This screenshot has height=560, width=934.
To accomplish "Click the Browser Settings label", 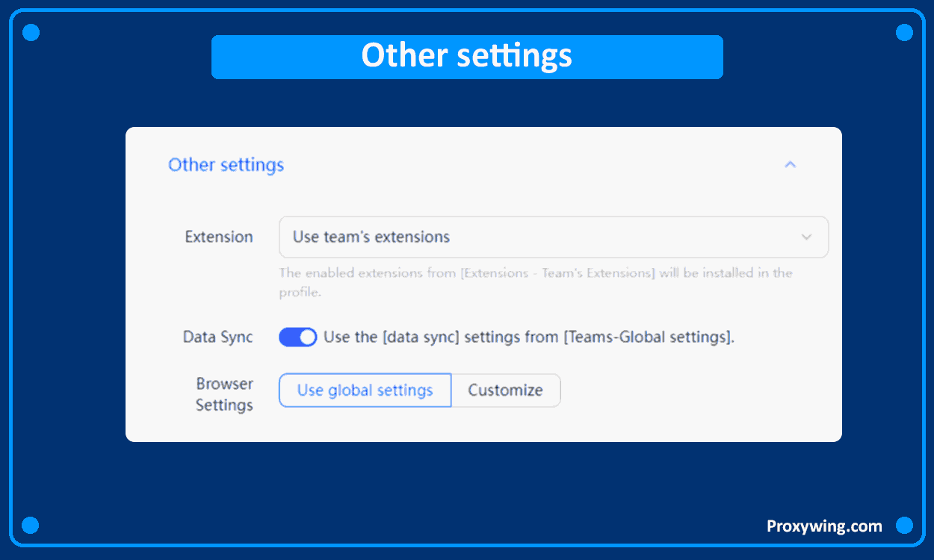I will [224, 394].
